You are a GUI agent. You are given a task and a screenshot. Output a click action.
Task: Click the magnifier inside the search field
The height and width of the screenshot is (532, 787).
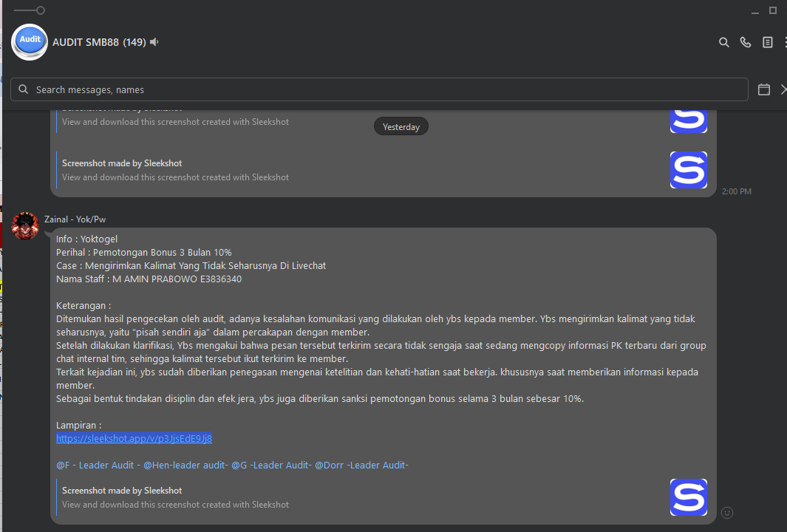coord(23,89)
